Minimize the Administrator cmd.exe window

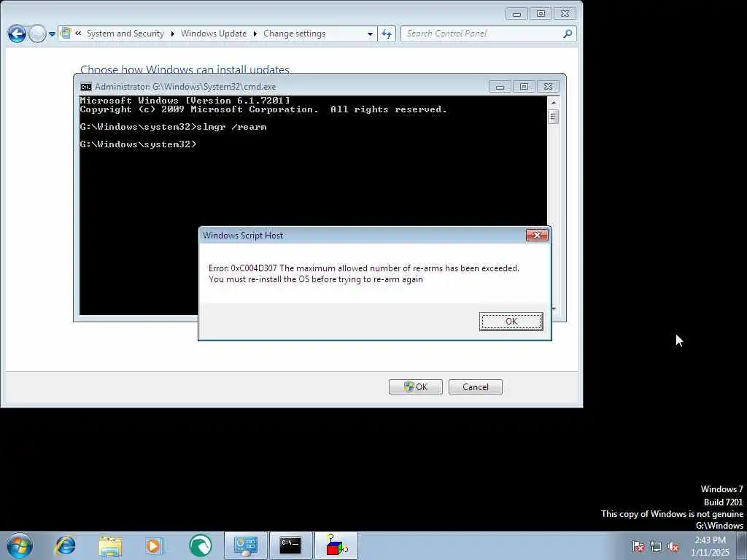point(500,87)
